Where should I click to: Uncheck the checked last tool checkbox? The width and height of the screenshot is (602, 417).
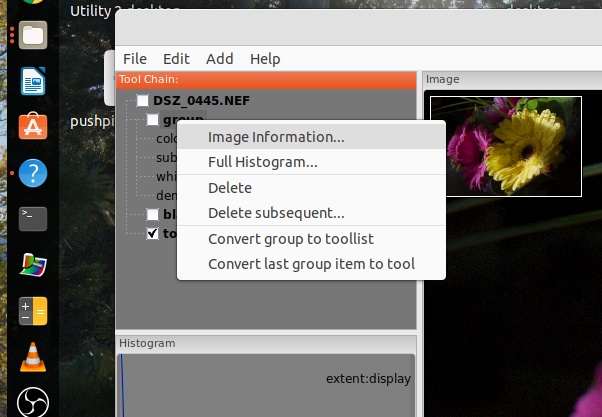152,234
